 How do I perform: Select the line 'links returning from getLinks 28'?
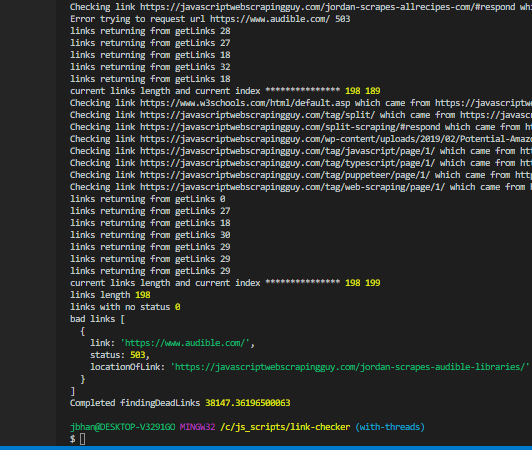[x=150, y=31]
